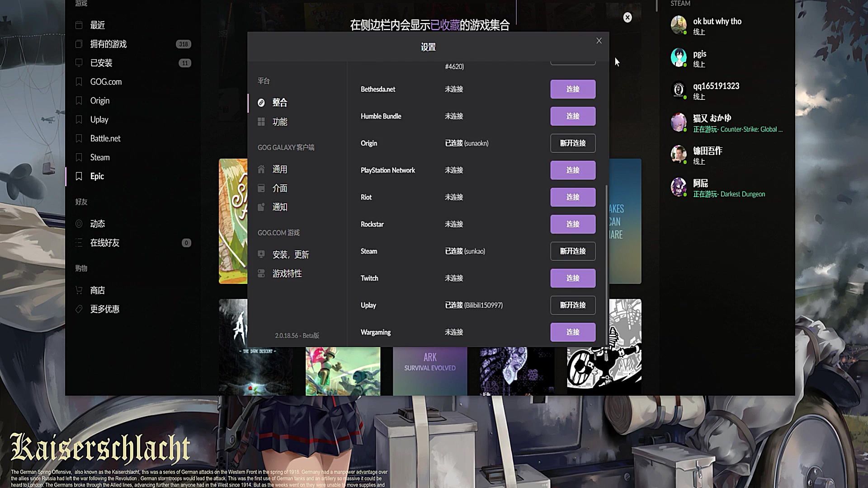Select the 拥有的游戏 sidebar entry
Image resolution: width=868 pixels, height=488 pixels.
133,44
